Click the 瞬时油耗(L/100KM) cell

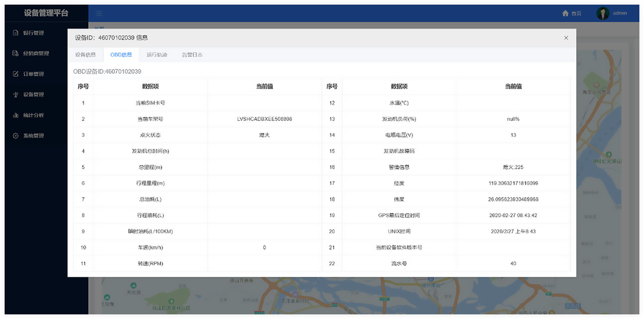pos(150,231)
